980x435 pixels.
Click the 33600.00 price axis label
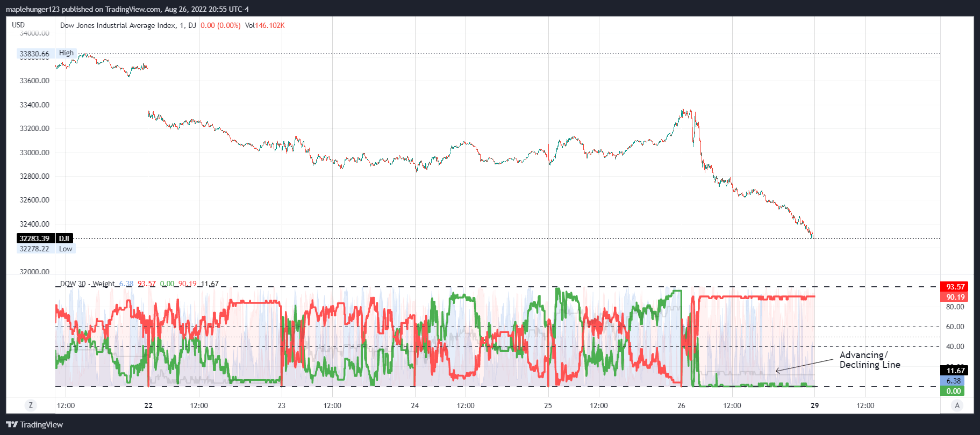pyautogui.click(x=34, y=81)
